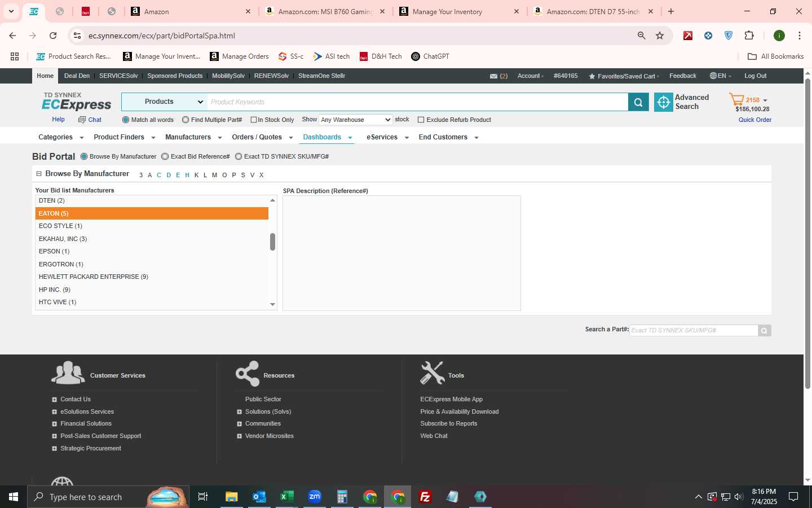Select Find Multiple Part# radio button

[x=186, y=120]
